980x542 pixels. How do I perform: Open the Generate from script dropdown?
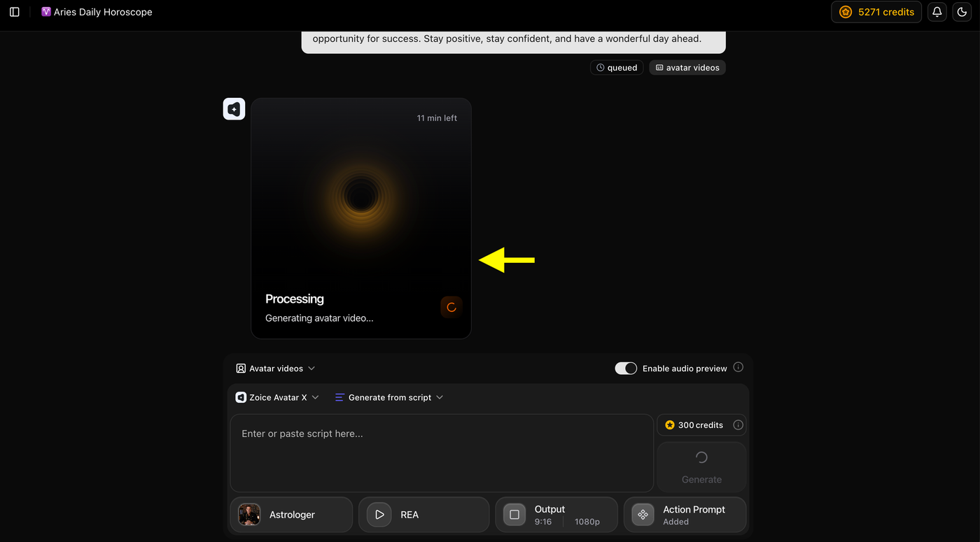[389, 397]
